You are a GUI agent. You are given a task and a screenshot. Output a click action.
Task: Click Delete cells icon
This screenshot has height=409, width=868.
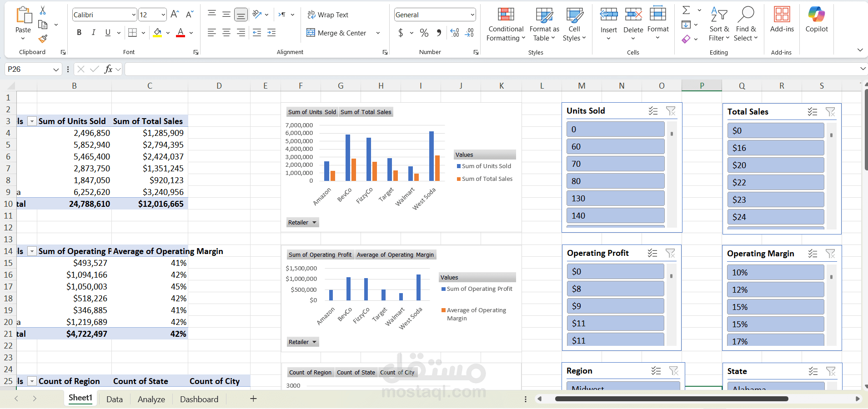(x=633, y=15)
